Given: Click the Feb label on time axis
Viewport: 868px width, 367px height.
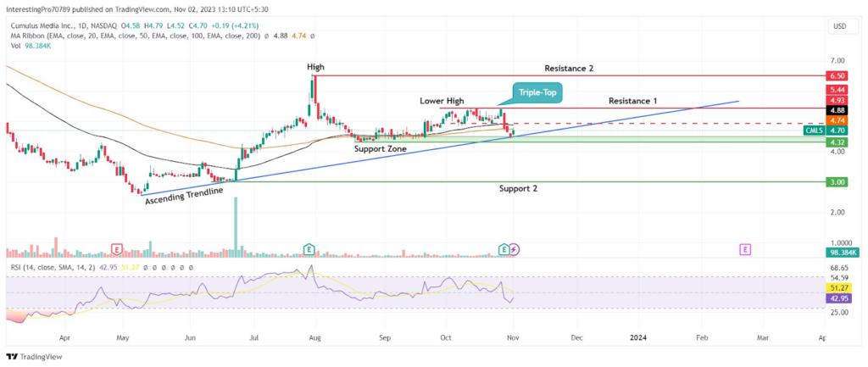Looking at the screenshot, I should coord(703,336).
